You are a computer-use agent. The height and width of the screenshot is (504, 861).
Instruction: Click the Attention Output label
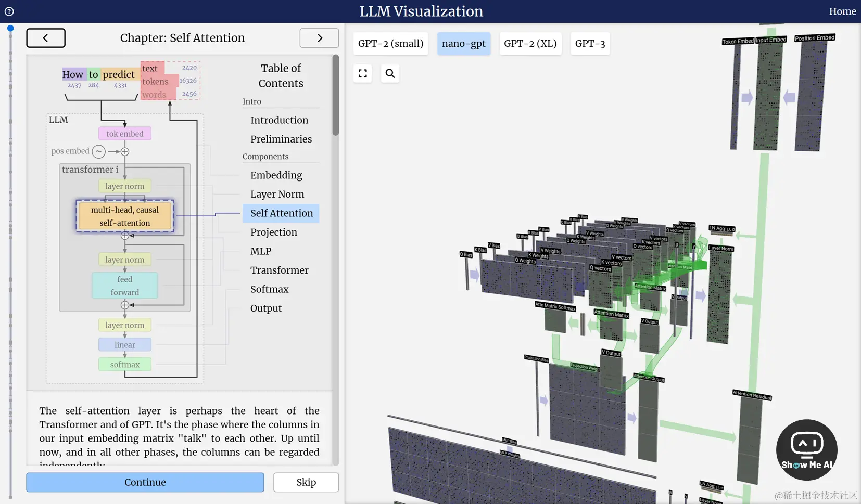tap(649, 377)
